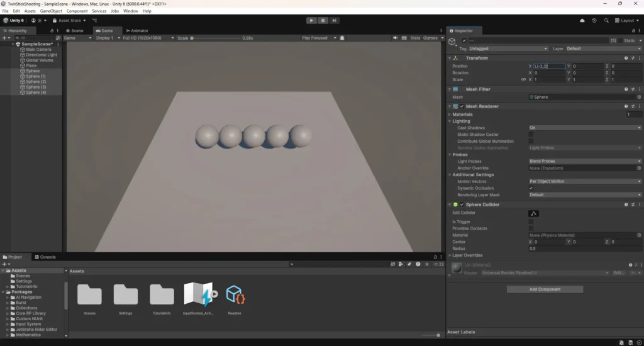Select Main Camera in Hierarchy

pyautogui.click(x=38, y=49)
